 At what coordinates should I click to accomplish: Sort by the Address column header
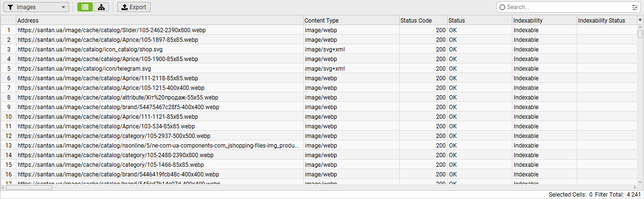point(158,21)
